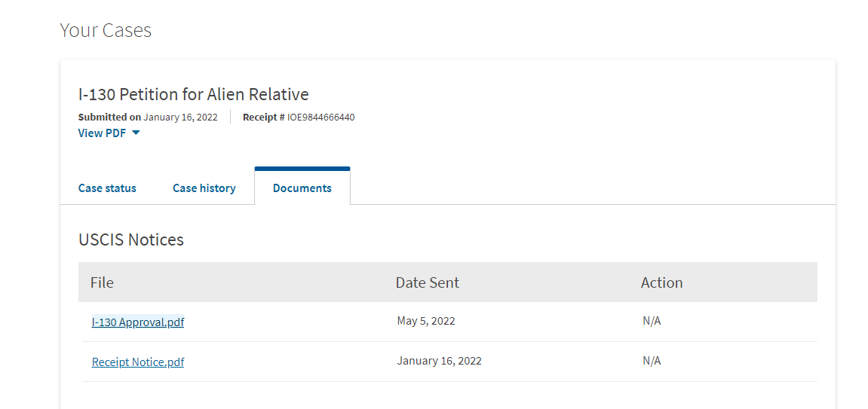The height and width of the screenshot is (409, 868).
Task: Click the I-130 Petition for Alien Relative title
Action: click(x=193, y=94)
